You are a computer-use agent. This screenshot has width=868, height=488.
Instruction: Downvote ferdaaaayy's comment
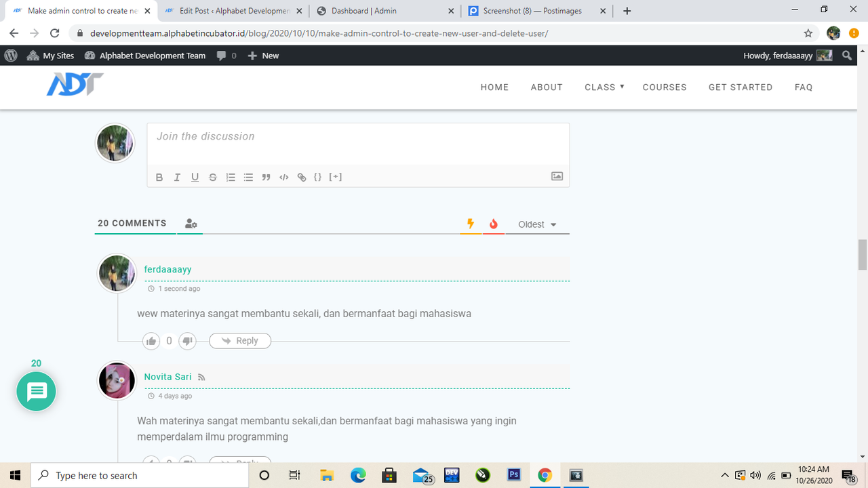[x=187, y=341]
